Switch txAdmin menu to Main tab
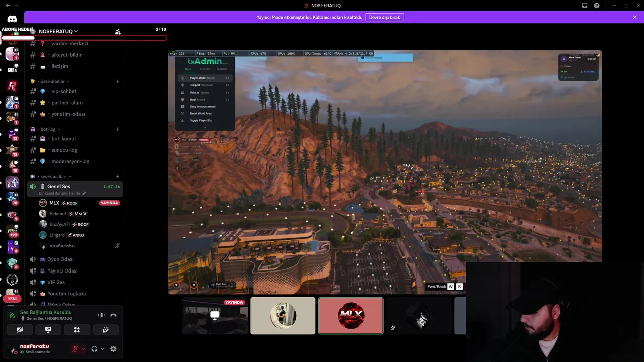 click(x=188, y=69)
